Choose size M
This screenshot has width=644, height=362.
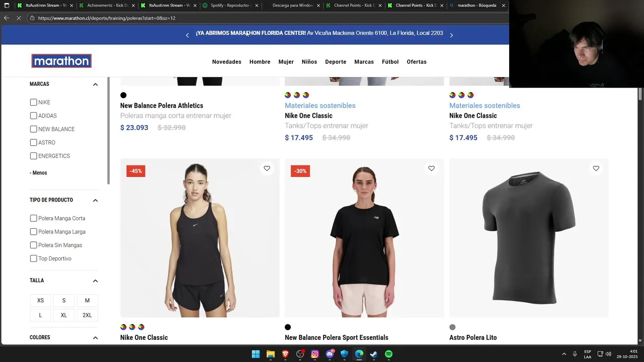tap(87, 301)
